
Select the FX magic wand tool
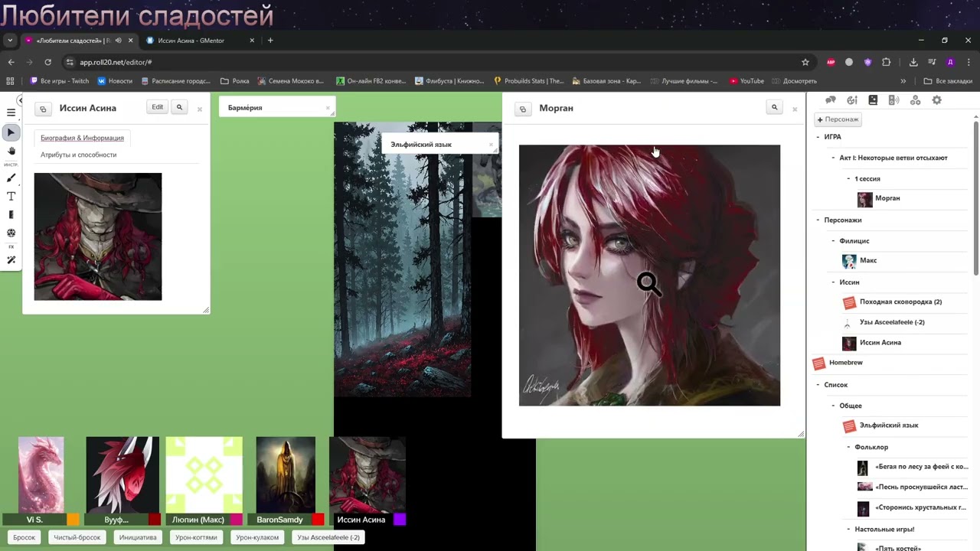click(x=11, y=260)
